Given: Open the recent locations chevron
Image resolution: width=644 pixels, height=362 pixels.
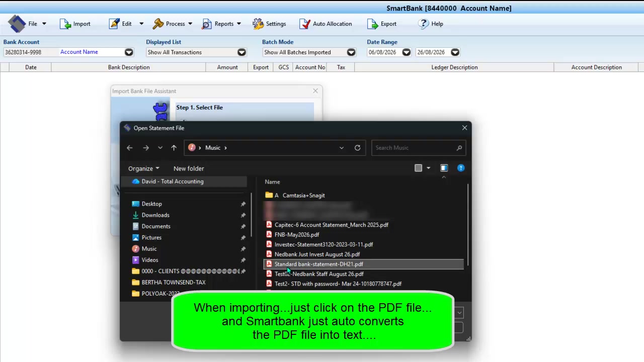Looking at the screenshot, I should [160, 148].
